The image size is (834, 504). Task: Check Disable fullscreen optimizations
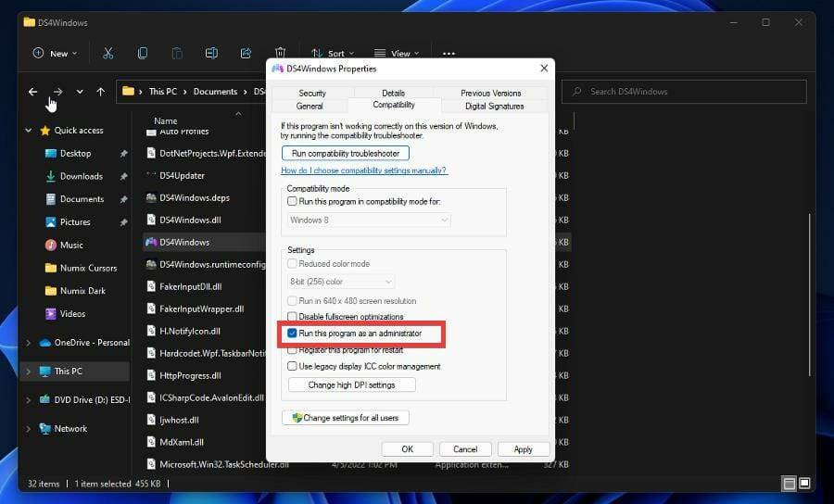293,317
